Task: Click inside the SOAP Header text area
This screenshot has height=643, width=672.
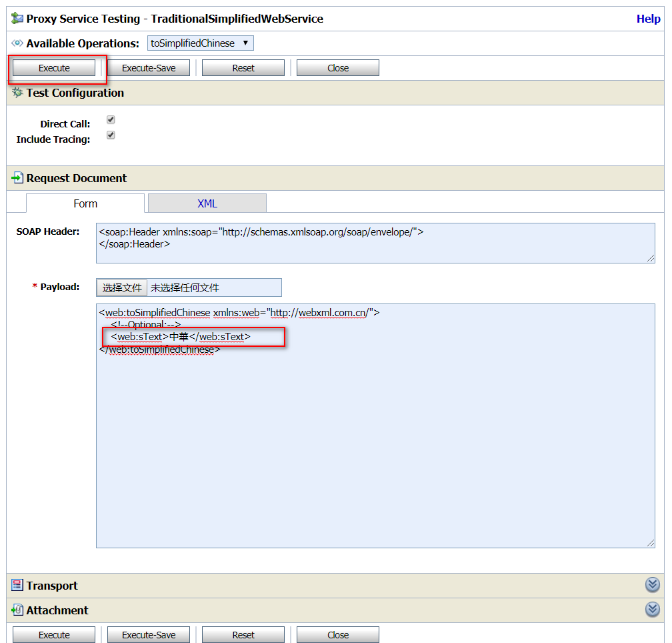Action: click(375, 243)
